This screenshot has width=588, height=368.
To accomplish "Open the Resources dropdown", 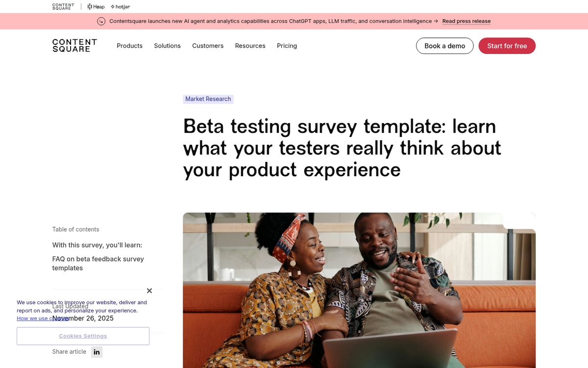I will (250, 46).
